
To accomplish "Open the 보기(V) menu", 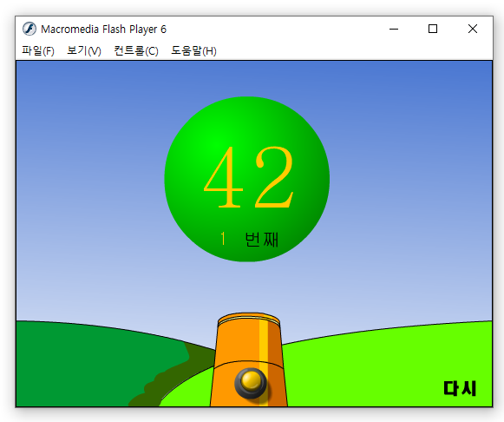I will pyautogui.click(x=84, y=51).
